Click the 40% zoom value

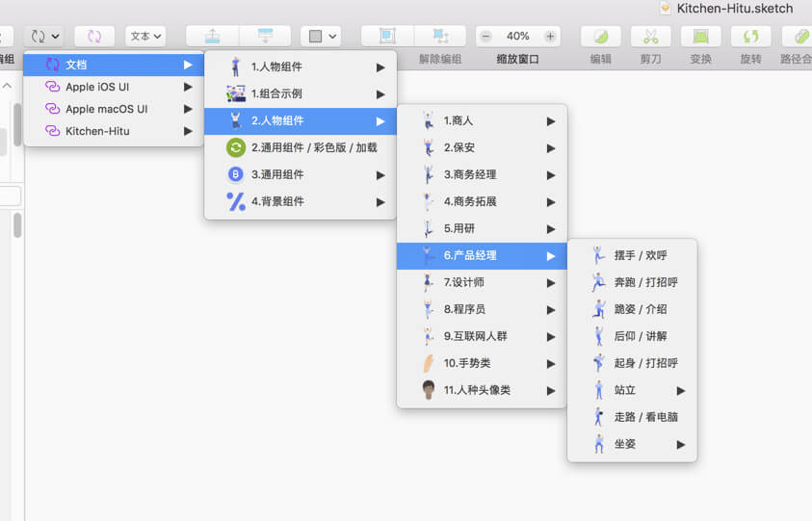coord(518,37)
